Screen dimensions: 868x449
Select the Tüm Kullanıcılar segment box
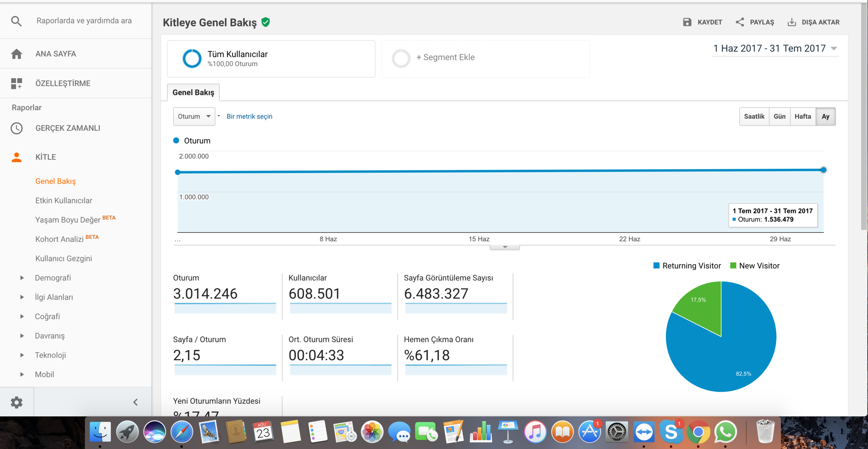(x=271, y=59)
